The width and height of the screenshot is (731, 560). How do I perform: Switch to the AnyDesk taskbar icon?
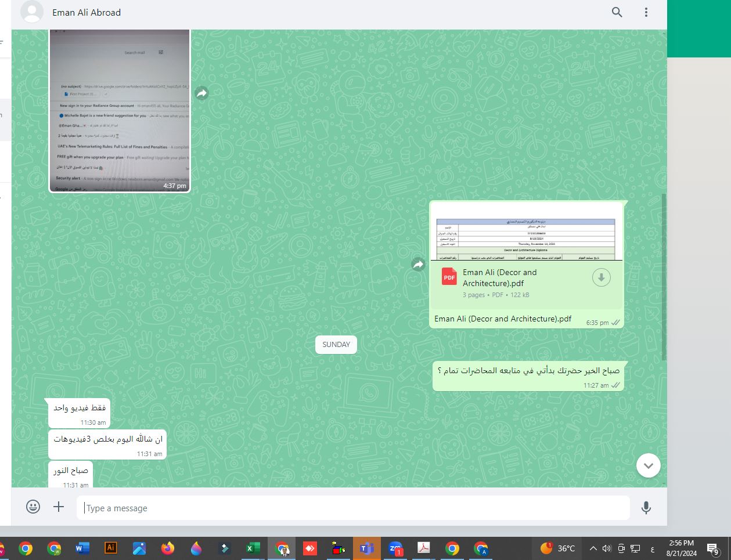pos(309,548)
